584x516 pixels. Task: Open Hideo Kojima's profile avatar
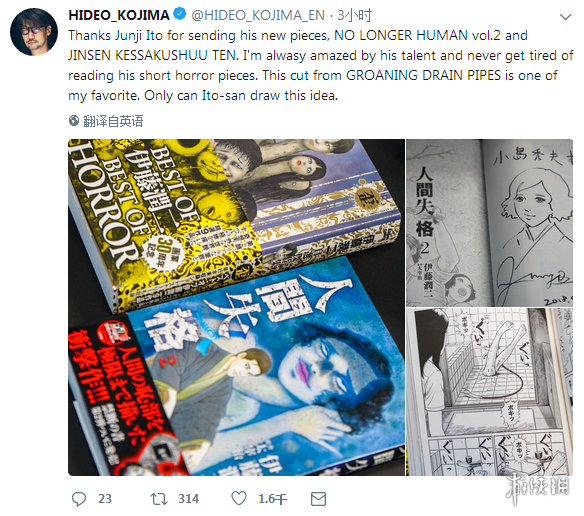[34, 32]
